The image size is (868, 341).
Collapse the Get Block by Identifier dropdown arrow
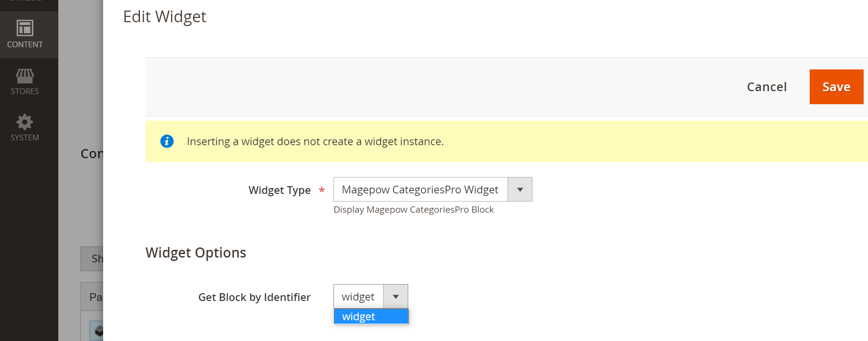(395, 297)
